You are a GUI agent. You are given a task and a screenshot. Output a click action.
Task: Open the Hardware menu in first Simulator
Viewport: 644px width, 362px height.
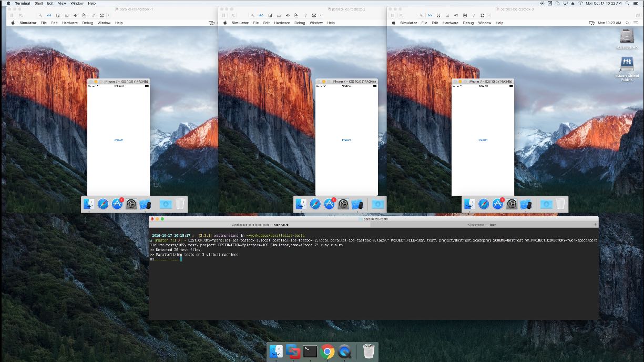69,23
